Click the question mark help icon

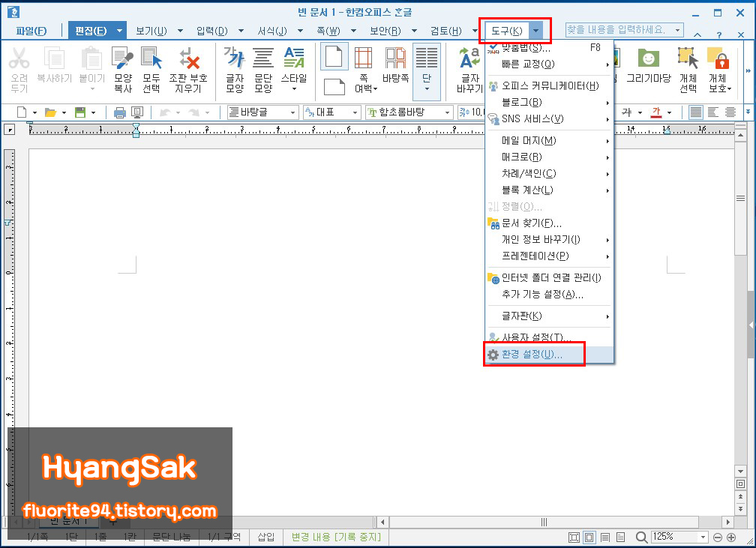718,34
